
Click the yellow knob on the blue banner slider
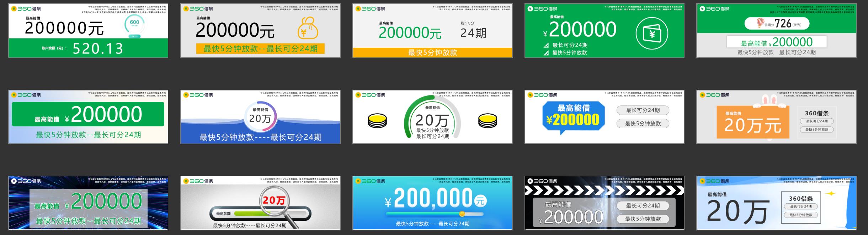[x=462, y=214]
